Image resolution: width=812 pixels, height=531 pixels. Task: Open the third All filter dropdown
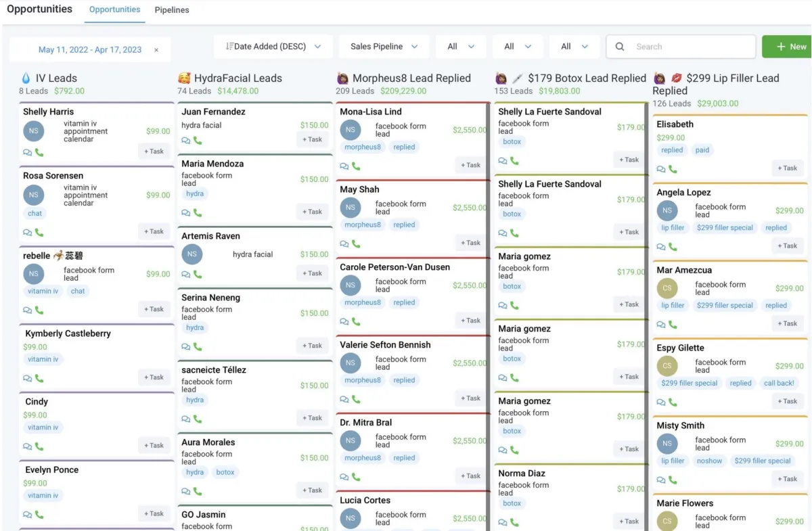click(574, 47)
